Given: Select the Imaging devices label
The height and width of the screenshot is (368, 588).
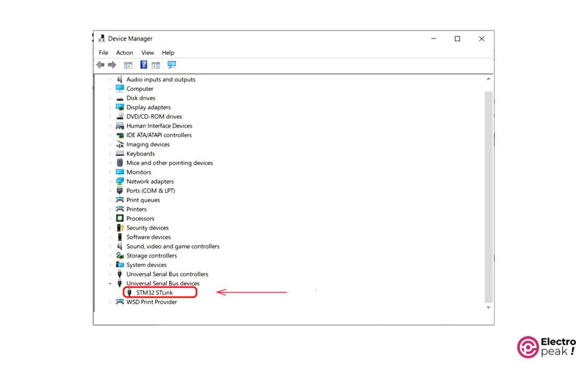Looking at the screenshot, I should [148, 145].
